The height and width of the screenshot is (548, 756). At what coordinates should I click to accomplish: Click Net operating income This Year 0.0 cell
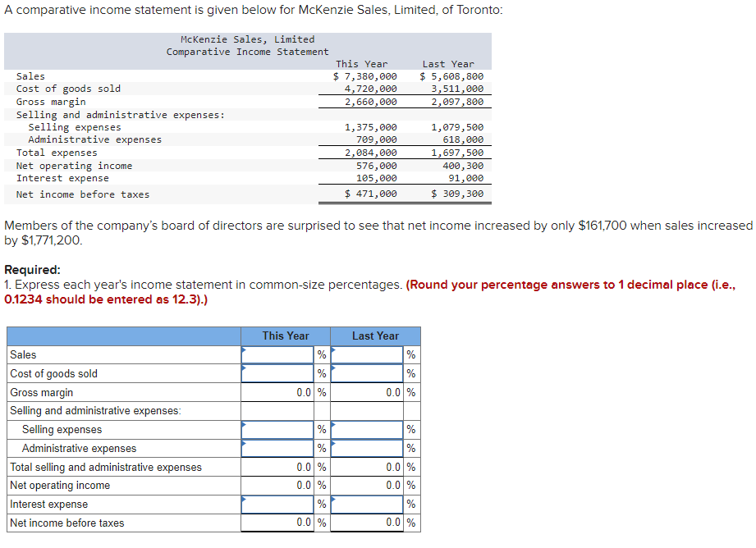click(x=277, y=486)
